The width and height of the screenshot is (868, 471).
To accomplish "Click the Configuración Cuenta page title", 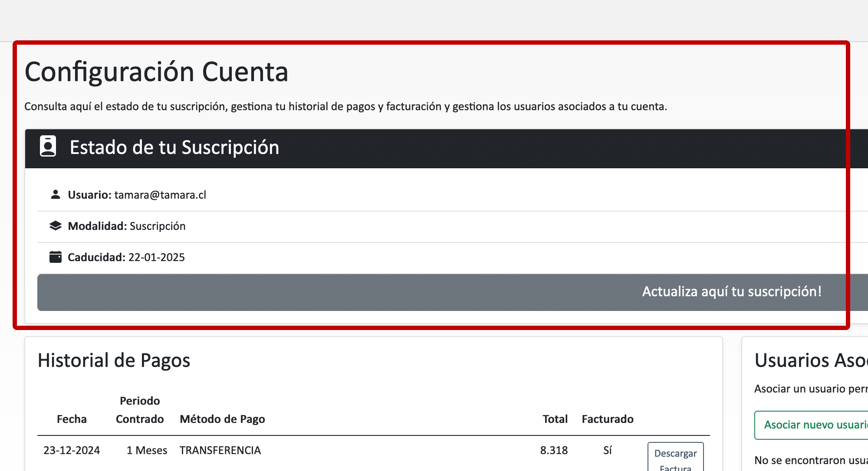I will [x=156, y=72].
